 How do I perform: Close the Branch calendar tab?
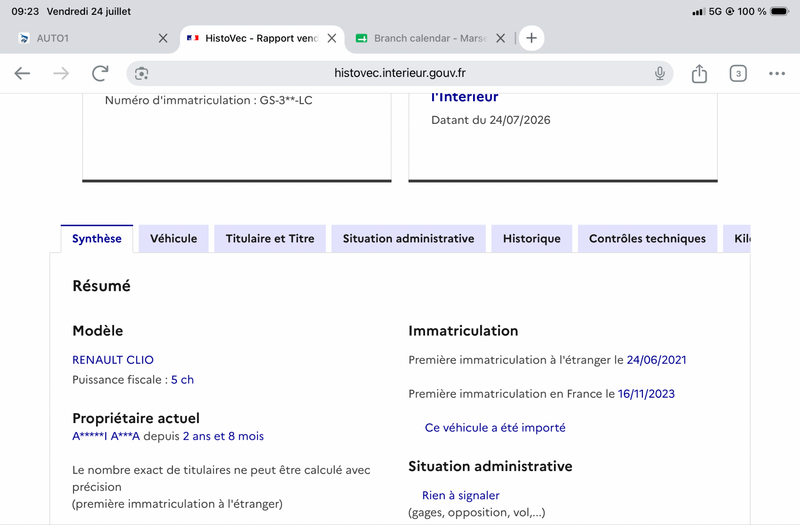point(501,38)
